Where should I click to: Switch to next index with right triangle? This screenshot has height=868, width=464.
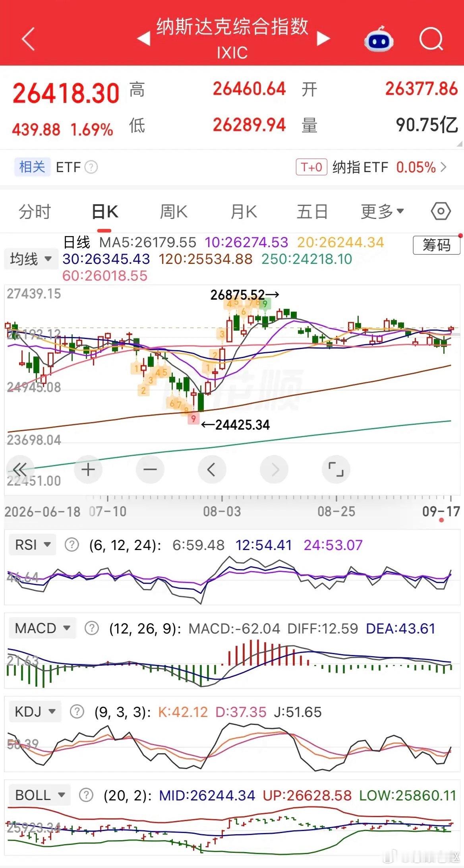pyautogui.click(x=323, y=39)
